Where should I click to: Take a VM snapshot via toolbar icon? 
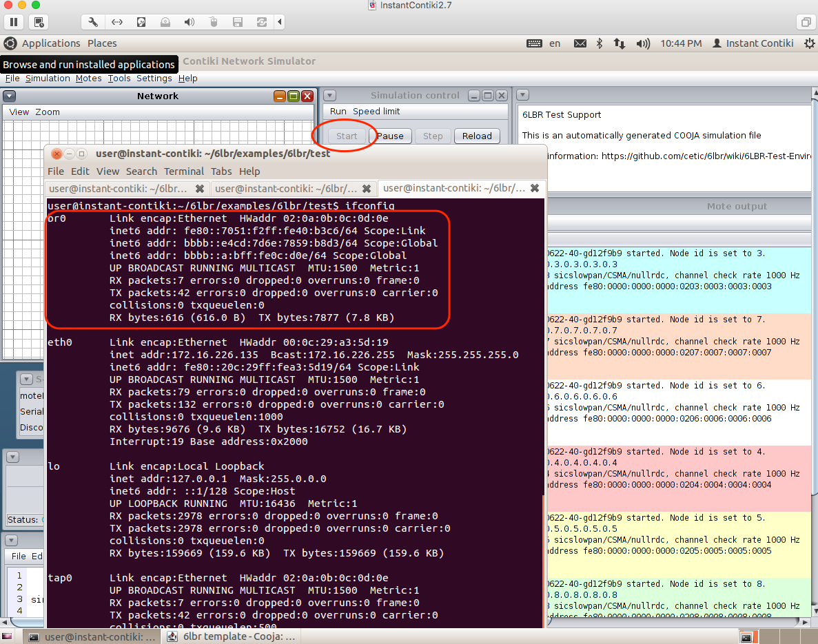[x=39, y=22]
